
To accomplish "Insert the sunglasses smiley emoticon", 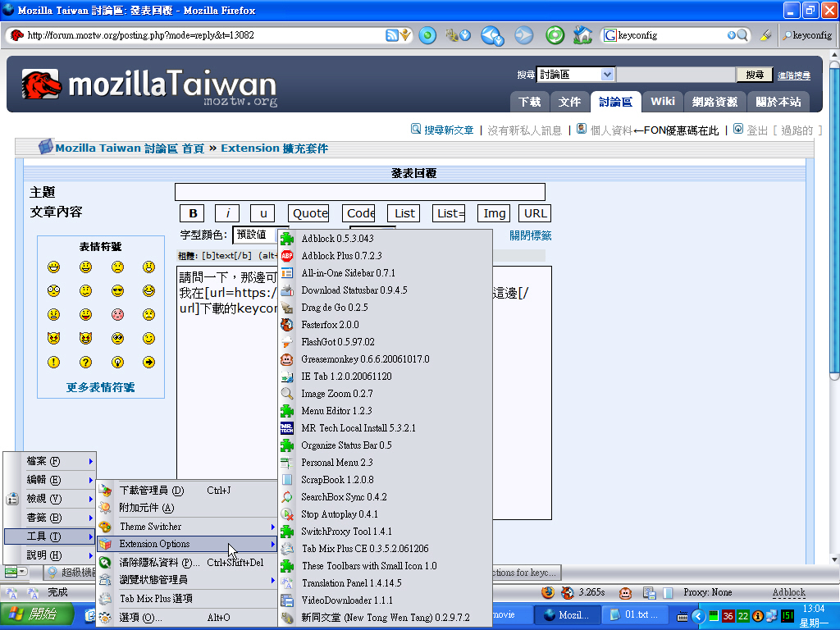I will pos(117,291).
